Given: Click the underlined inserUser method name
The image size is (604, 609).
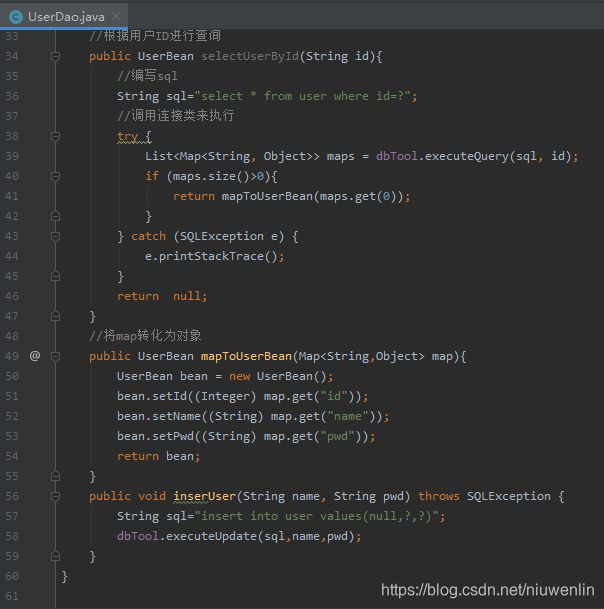Looking at the screenshot, I should (205, 496).
